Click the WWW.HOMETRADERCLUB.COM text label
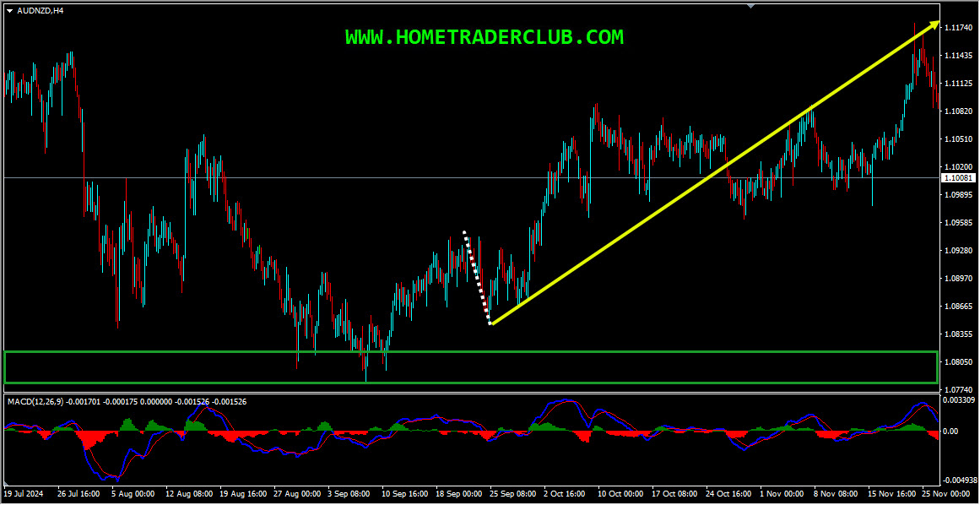Image resolution: width=980 pixels, height=505 pixels. tap(485, 37)
